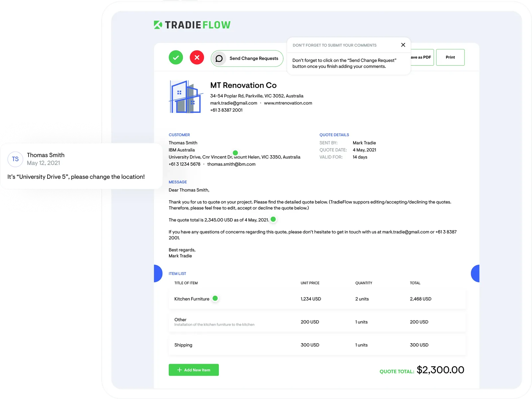
Task: Click the right blue half-circle navigation handle
Action: [x=475, y=273]
